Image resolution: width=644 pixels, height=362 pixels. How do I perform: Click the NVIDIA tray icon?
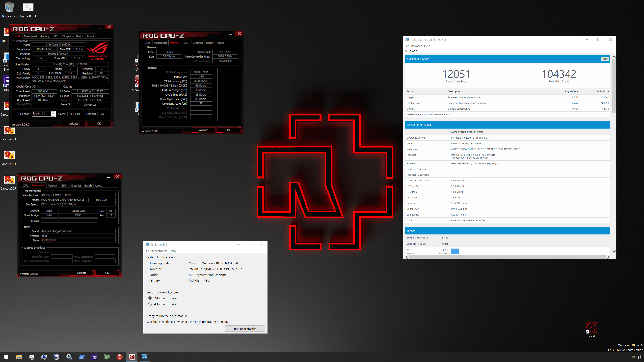pos(633,357)
